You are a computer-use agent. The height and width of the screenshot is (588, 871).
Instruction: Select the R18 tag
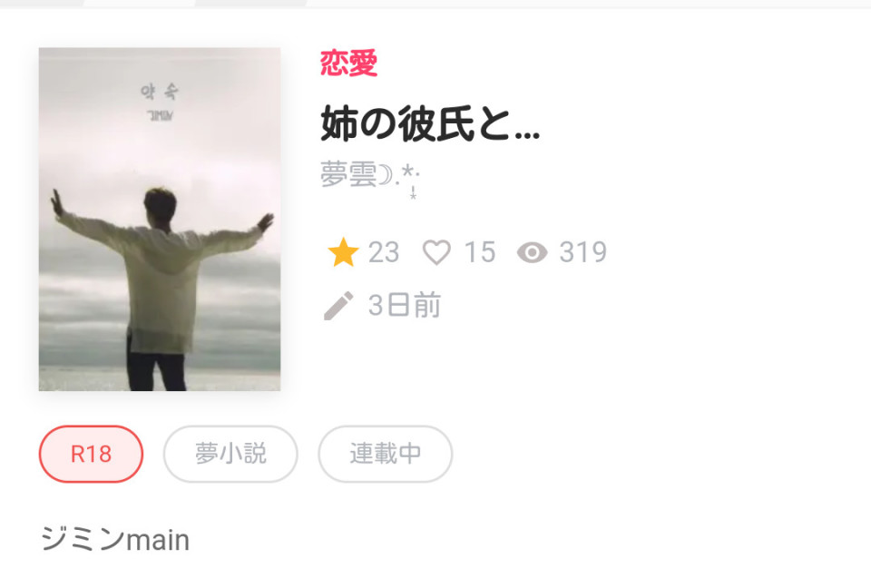pos(91,454)
